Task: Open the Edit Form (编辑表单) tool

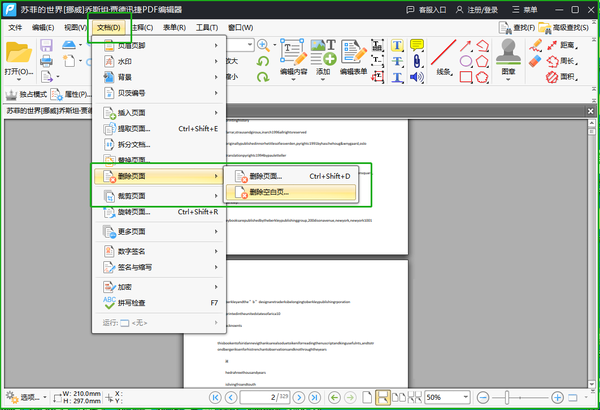Action: coord(353,56)
